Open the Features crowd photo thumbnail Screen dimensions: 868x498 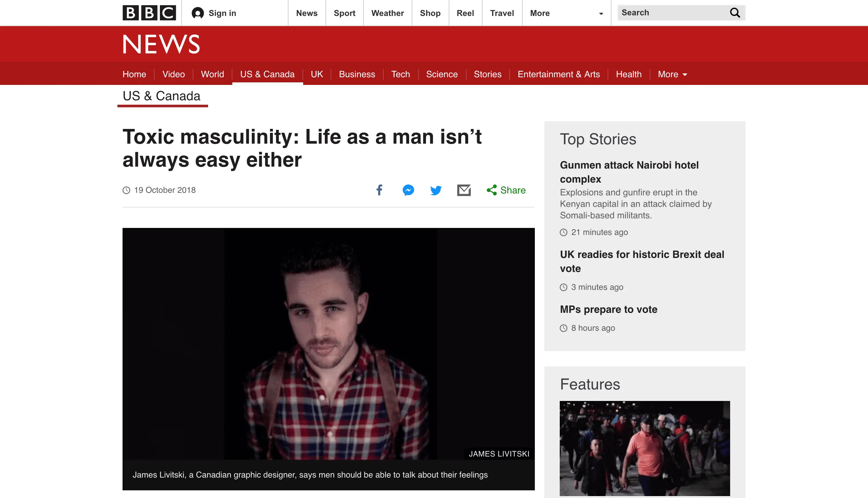click(644, 448)
